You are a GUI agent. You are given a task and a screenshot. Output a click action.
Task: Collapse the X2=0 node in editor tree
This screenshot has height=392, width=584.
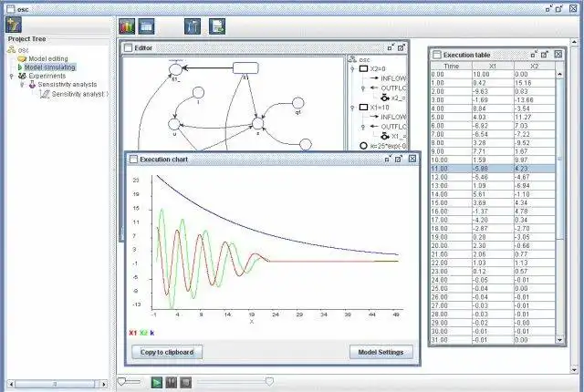coord(352,68)
